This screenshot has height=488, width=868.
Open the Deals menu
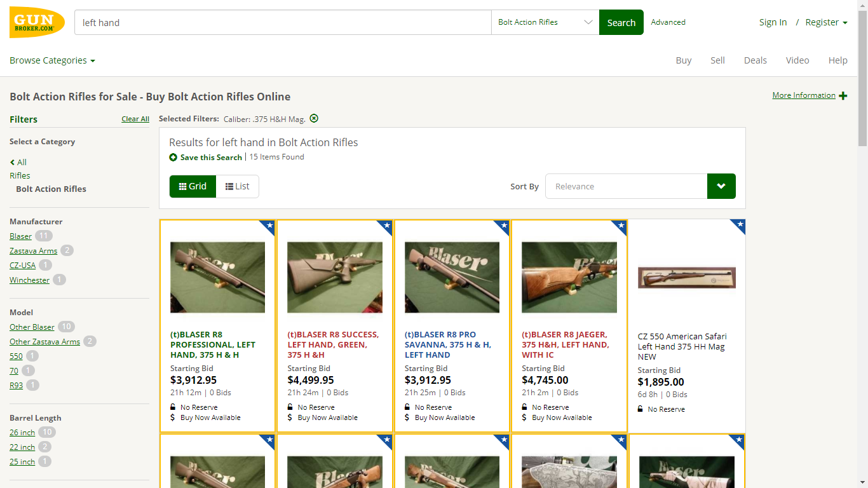tap(756, 60)
